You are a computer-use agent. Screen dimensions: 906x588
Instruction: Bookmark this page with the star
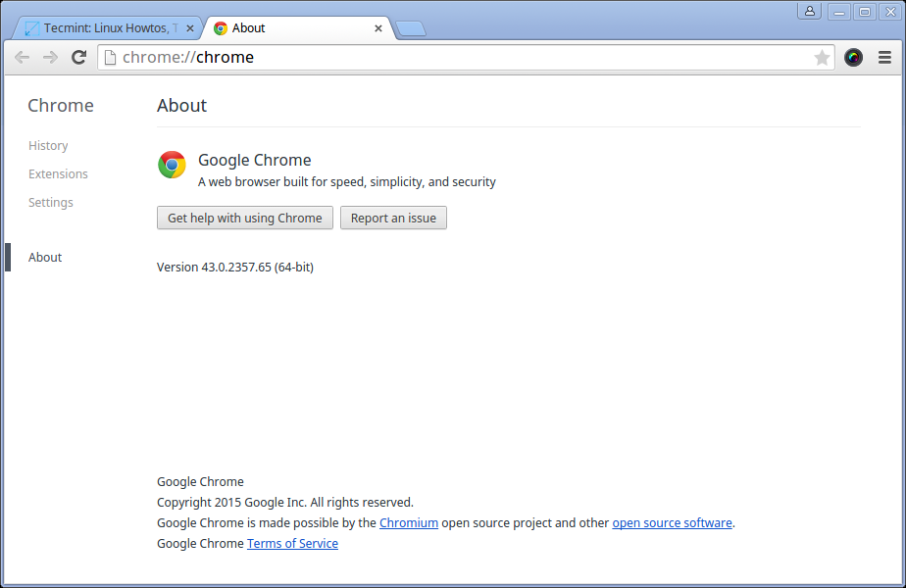(x=822, y=58)
